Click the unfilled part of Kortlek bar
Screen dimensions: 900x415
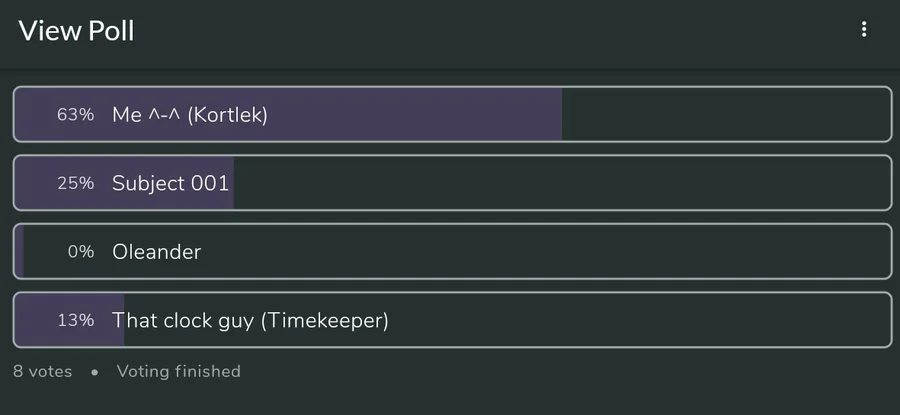tap(725, 115)
